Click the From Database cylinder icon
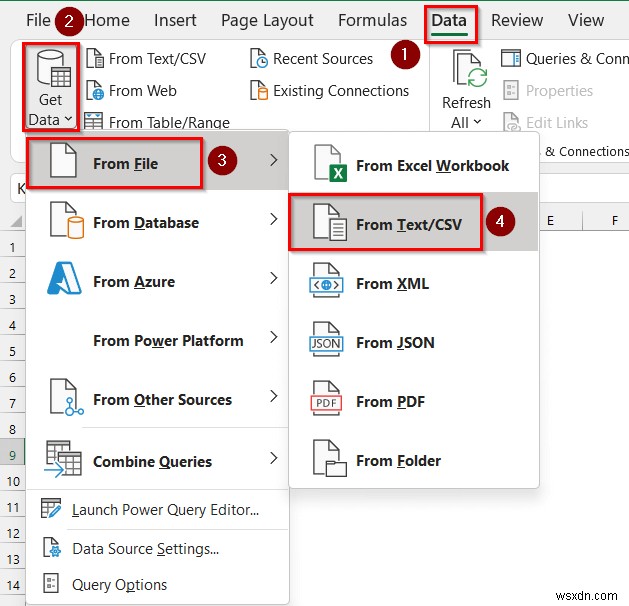Screen dimensions: 629x606 click(67, 220)
